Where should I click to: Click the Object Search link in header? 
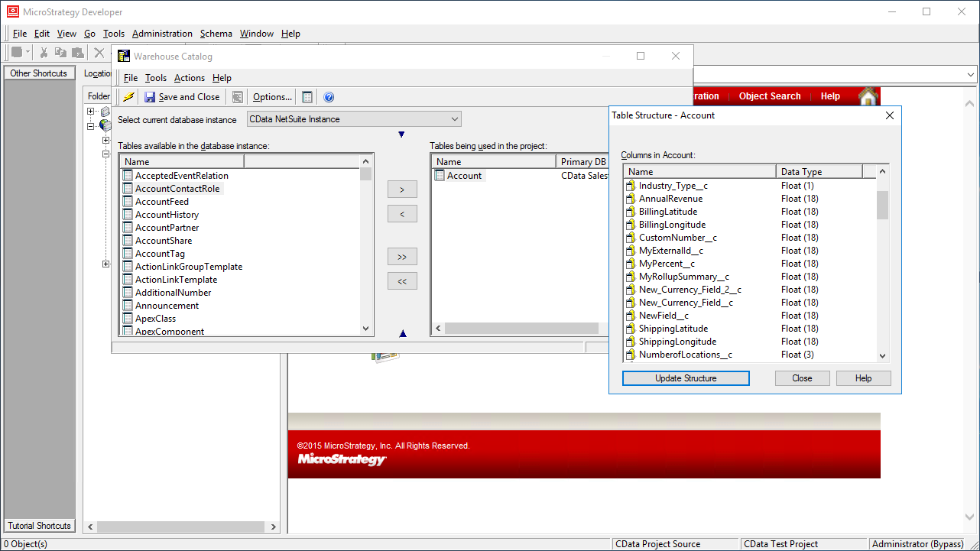(770, 96)
